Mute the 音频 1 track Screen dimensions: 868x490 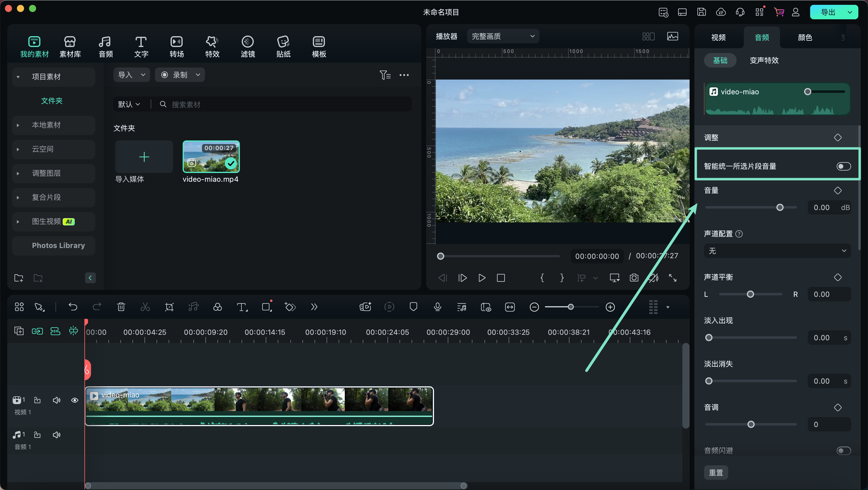click(56, 435)
